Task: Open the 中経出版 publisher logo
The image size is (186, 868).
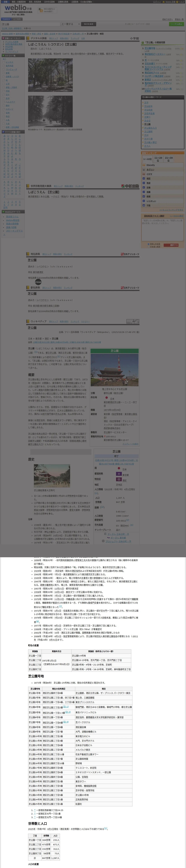Action: coord(130,186)
